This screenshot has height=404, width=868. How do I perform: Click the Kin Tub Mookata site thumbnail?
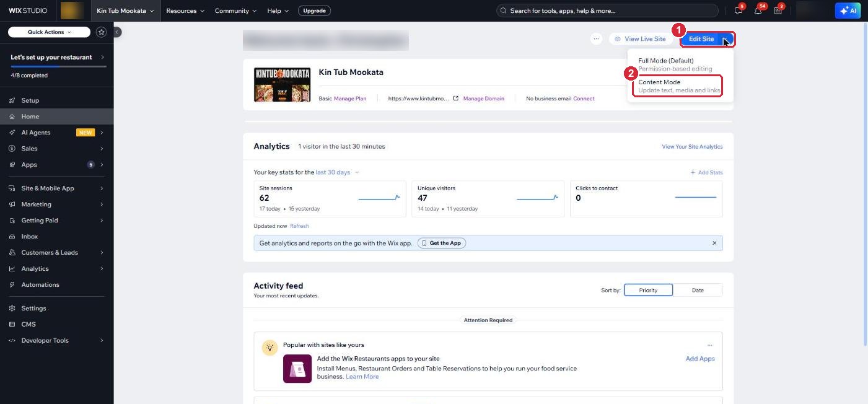pos(282,85)
